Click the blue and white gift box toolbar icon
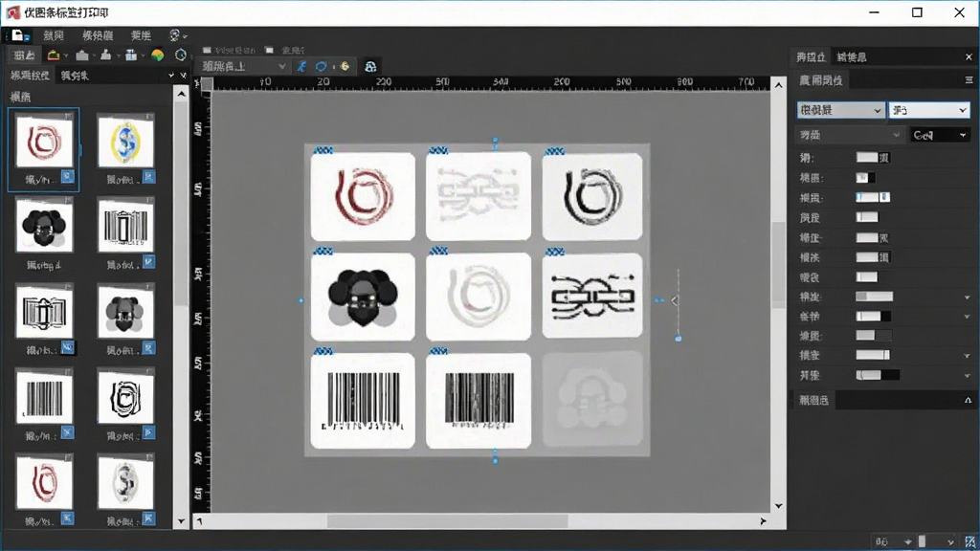The image size is (980, 551). click(x=131, y=55)
